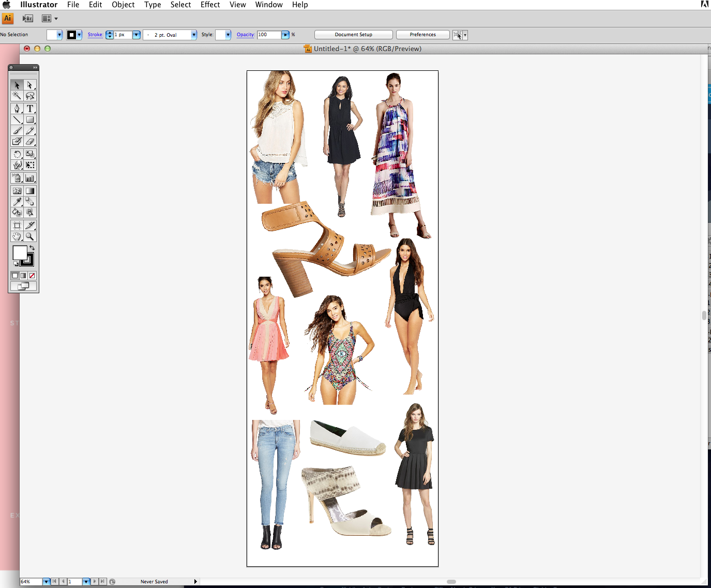Screen dimensions: 711x588
Task: Choose the Paintbrush tool
Action: [17, 130]
